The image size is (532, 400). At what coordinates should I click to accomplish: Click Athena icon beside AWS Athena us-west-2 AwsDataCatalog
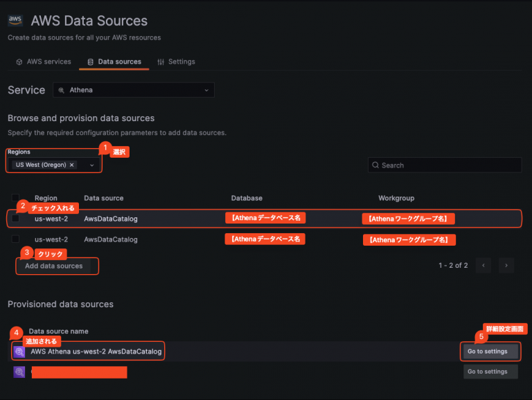19,352
